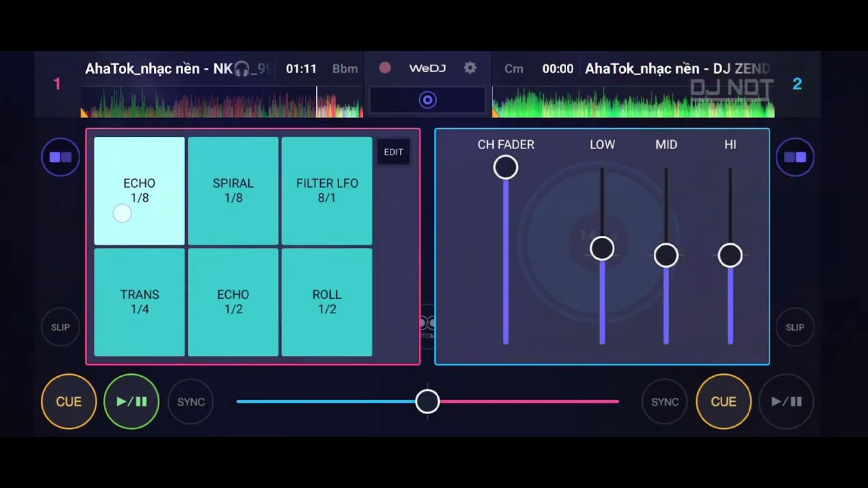Trigger the ECHO 1/8 effect pad
This screenshot has height=488, width=868.
(139, 190)
